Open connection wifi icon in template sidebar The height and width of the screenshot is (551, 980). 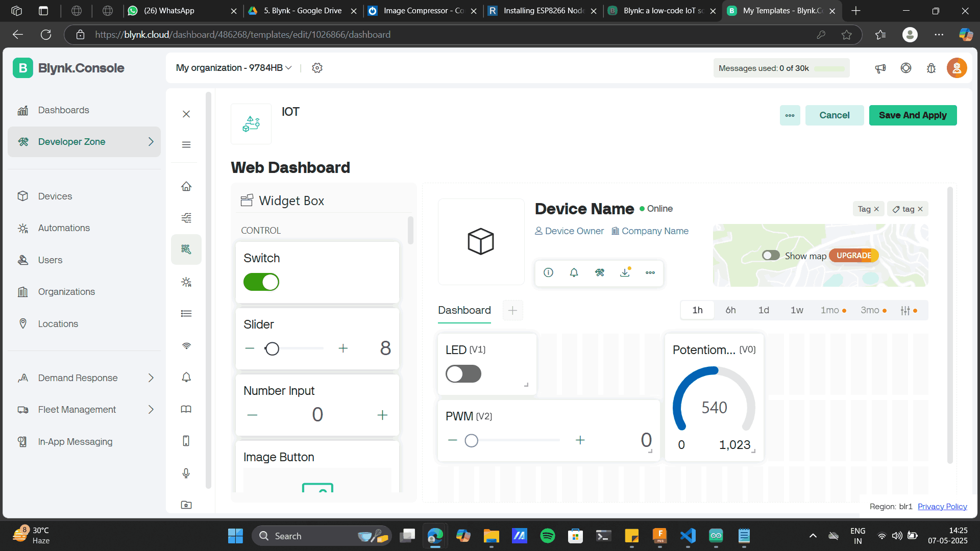click(186, 345)
